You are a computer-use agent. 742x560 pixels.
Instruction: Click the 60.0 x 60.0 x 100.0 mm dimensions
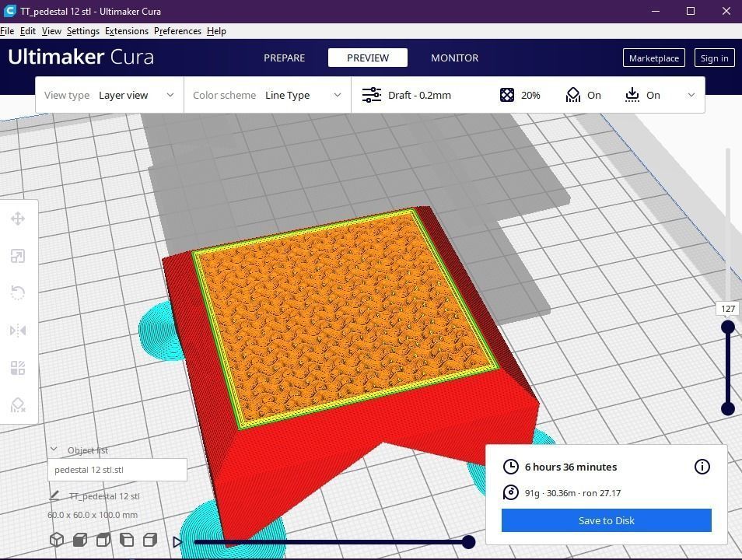[x=93, y=515]
